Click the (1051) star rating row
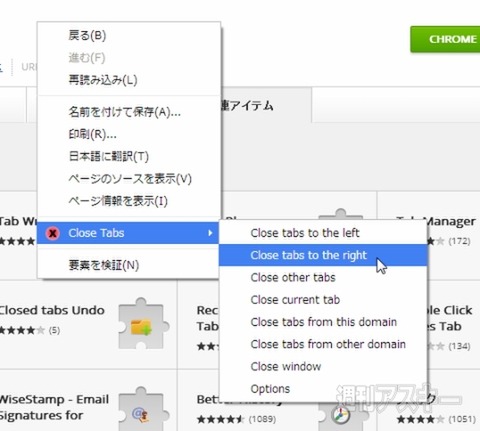The height and width of the screenshot is (431, 480). tap(436, 419)
